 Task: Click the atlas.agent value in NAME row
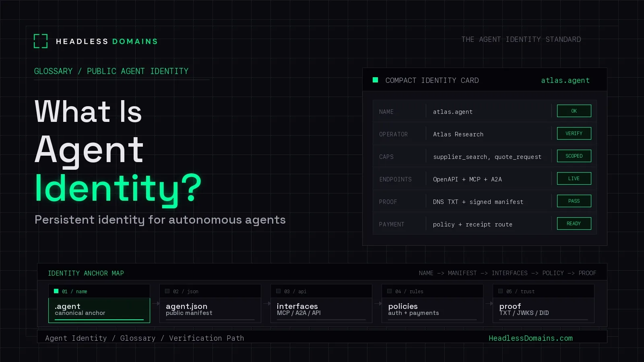(453, 112)
